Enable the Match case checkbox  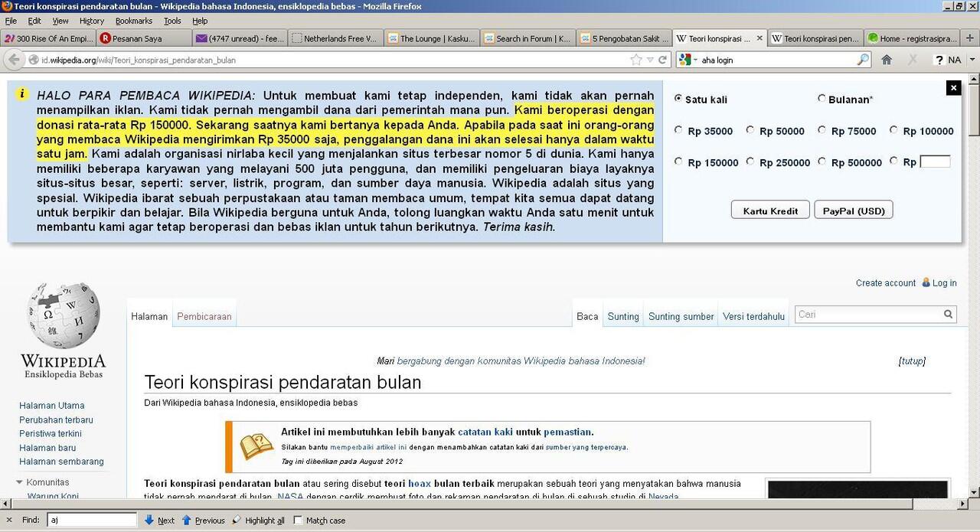tap(298, 520)
